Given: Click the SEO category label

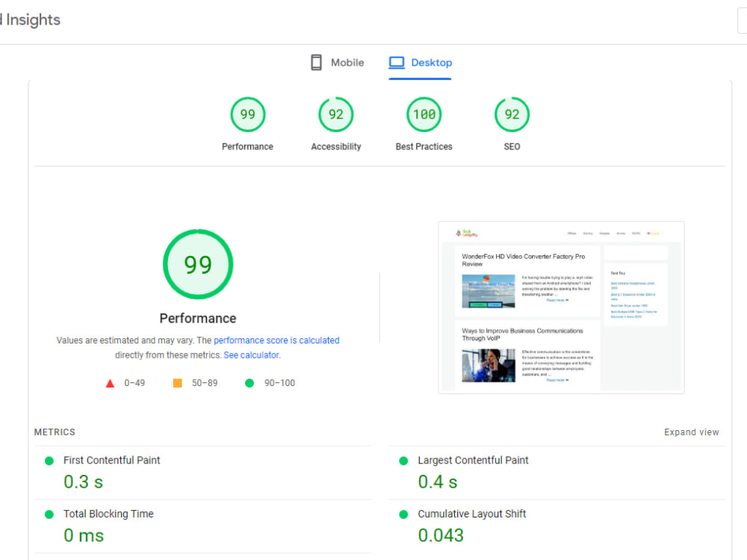Looking at the screenshot, I should [x=512, y=146].
